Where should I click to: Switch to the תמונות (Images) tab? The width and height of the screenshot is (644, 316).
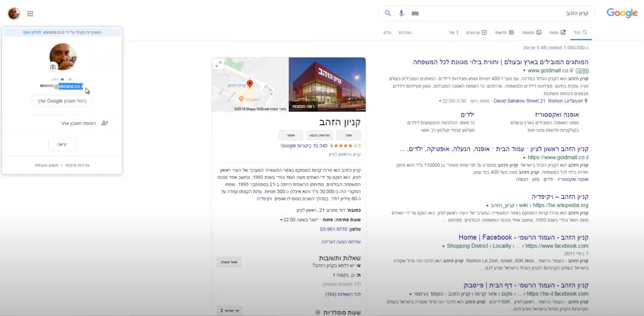531,33
